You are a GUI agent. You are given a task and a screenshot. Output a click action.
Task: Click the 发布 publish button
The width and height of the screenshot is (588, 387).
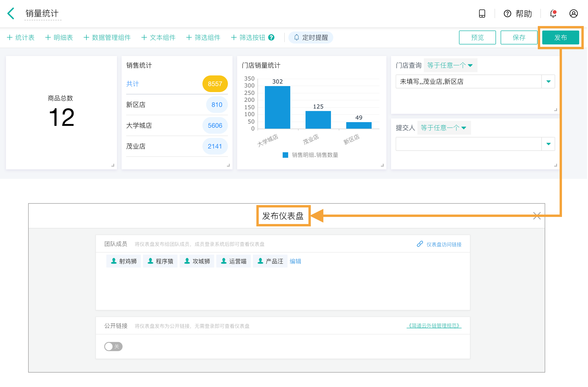click(x=561, y=38)
